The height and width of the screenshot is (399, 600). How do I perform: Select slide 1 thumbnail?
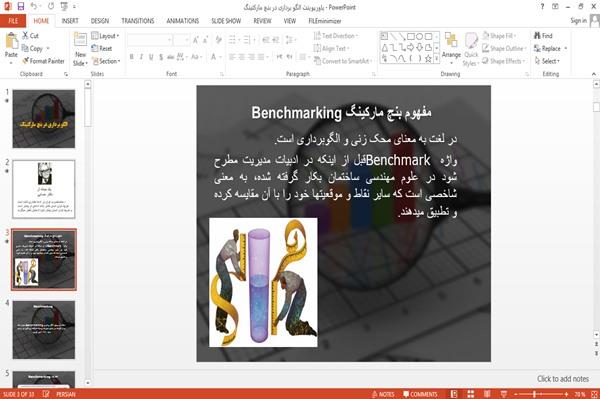pyautogui.click(x=44, y=119)
